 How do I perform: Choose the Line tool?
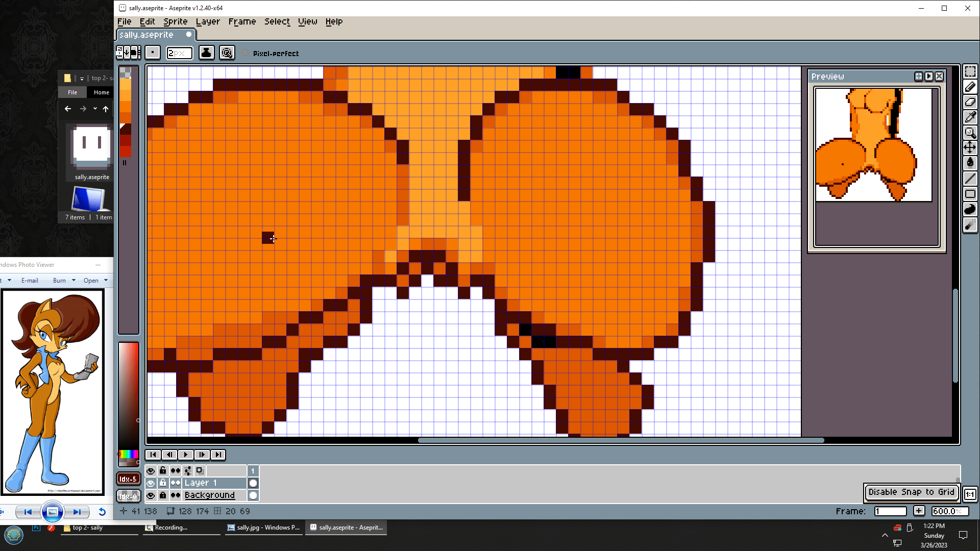[970, 179]
